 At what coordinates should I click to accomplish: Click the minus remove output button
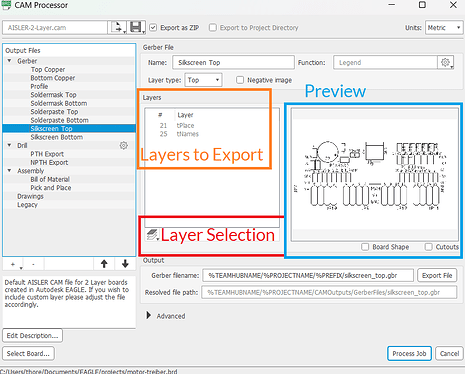(33, 264)
